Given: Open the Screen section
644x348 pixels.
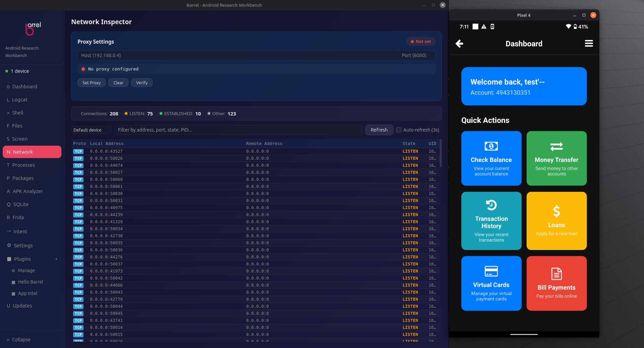Looking at the screenshot, I should point(32,139).
